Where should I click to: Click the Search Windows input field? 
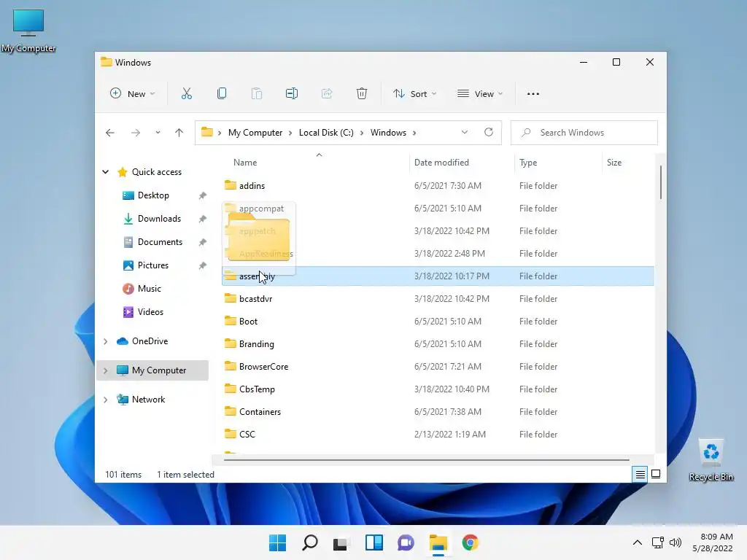click(x=584, y=133)
